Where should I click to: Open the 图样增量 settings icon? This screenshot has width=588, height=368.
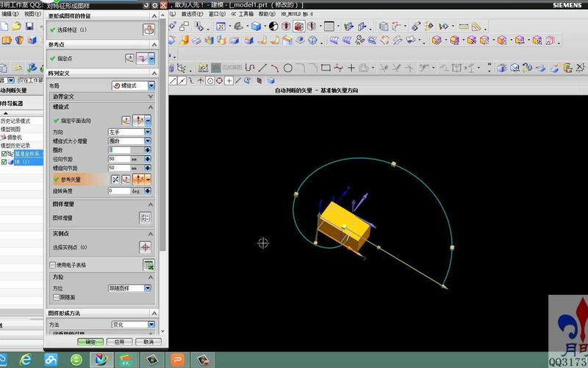[x=146, y=218]
